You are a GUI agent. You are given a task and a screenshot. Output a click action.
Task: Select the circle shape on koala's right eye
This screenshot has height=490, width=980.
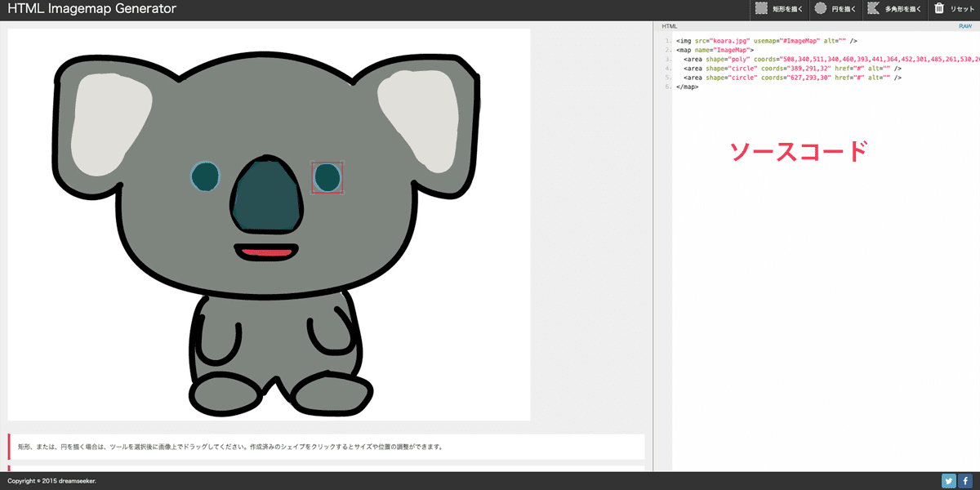[x=327, y=176]
